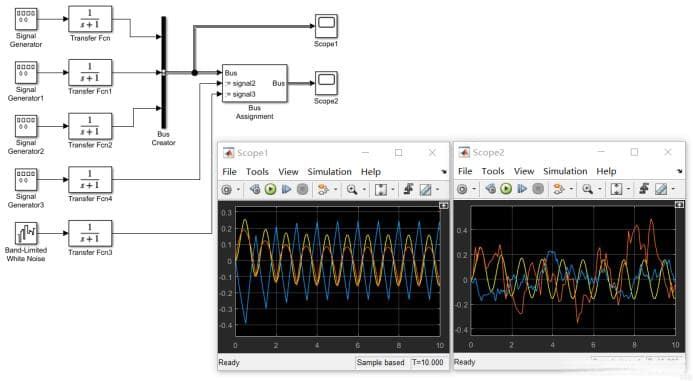Expand Scope2 scale axes dropdown arrow

(x=628, y=189)
